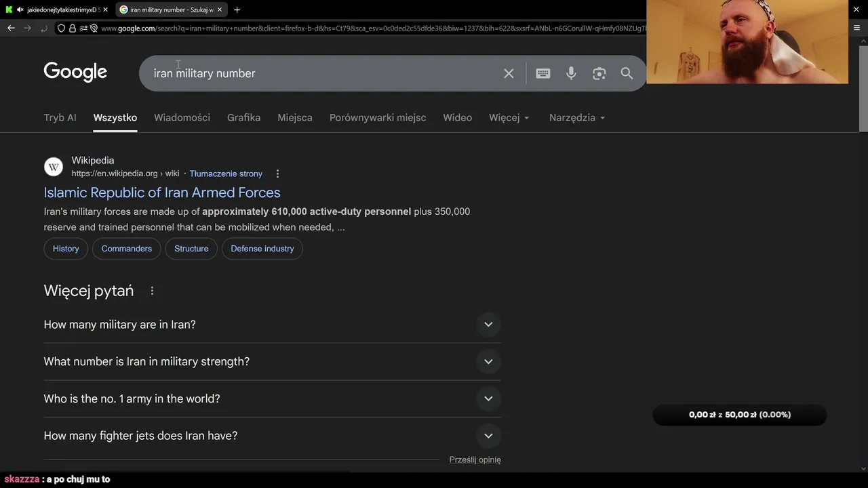Expand the Więcej dropdown
This screenshot has height=488, width=868.
509,117
